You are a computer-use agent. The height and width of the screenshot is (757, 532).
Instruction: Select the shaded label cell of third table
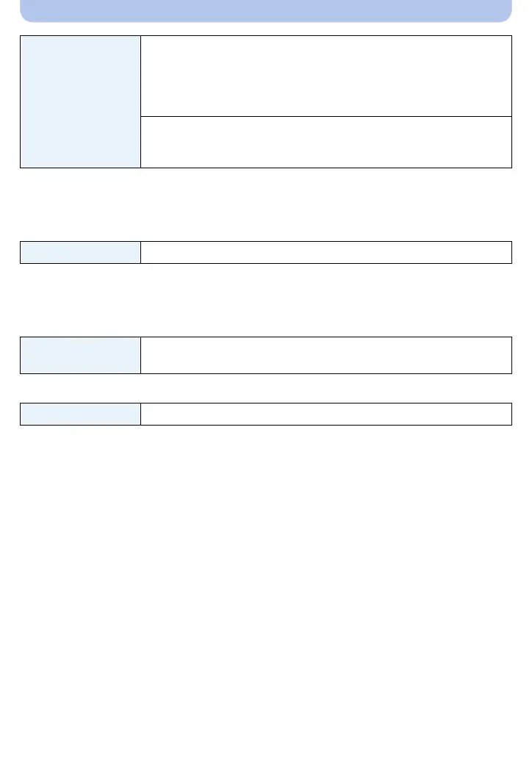tap(80, 355)
